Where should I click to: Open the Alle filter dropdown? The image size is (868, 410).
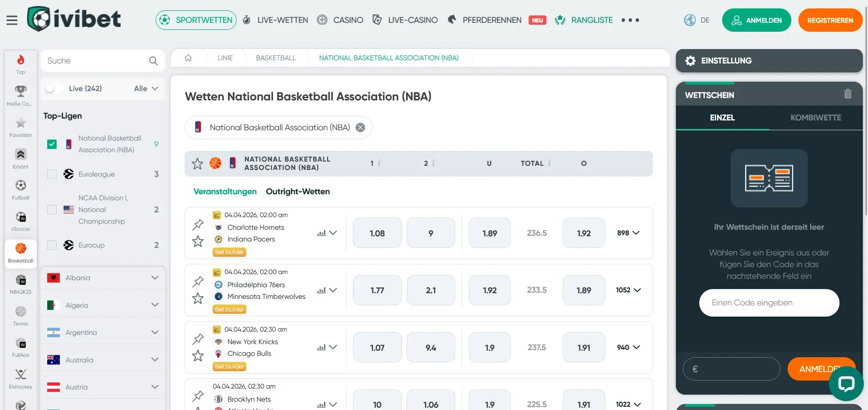tap(146, 88)
